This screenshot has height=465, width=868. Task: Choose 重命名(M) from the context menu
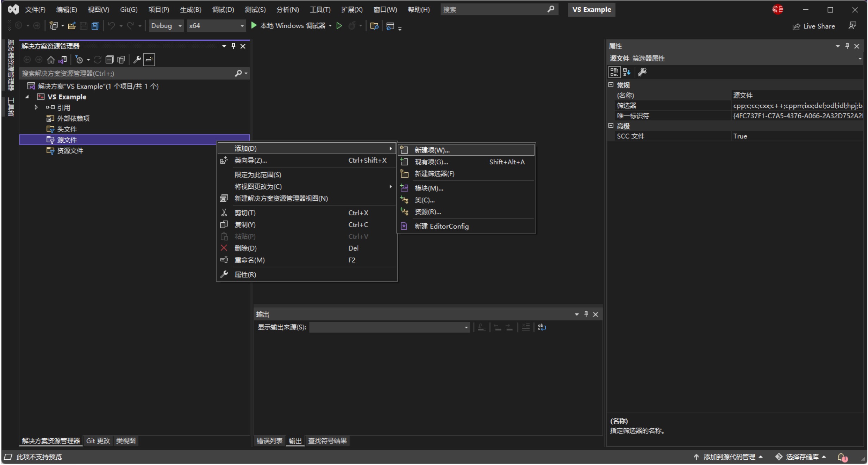click(x=307, y=260)
